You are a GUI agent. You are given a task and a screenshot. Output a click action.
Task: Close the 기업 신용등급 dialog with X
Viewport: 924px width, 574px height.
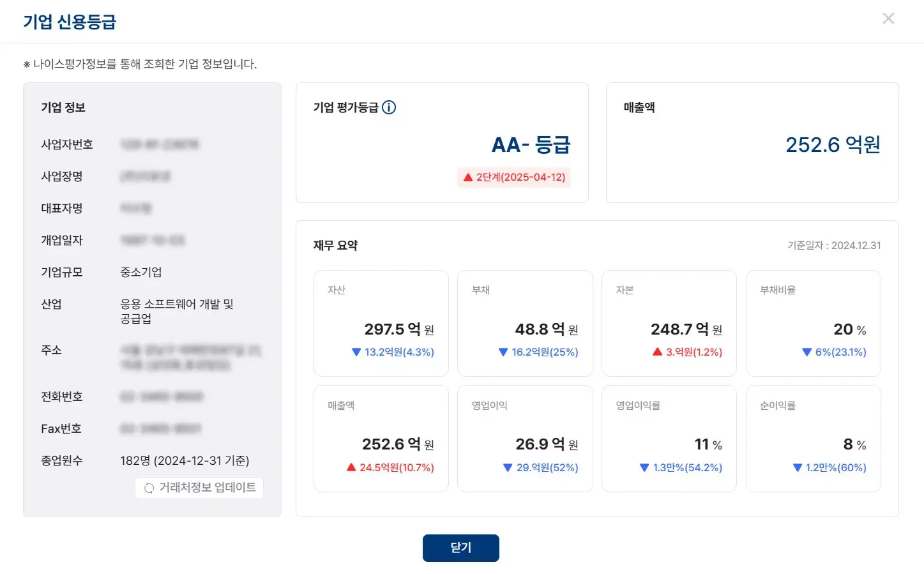point(888,18)
